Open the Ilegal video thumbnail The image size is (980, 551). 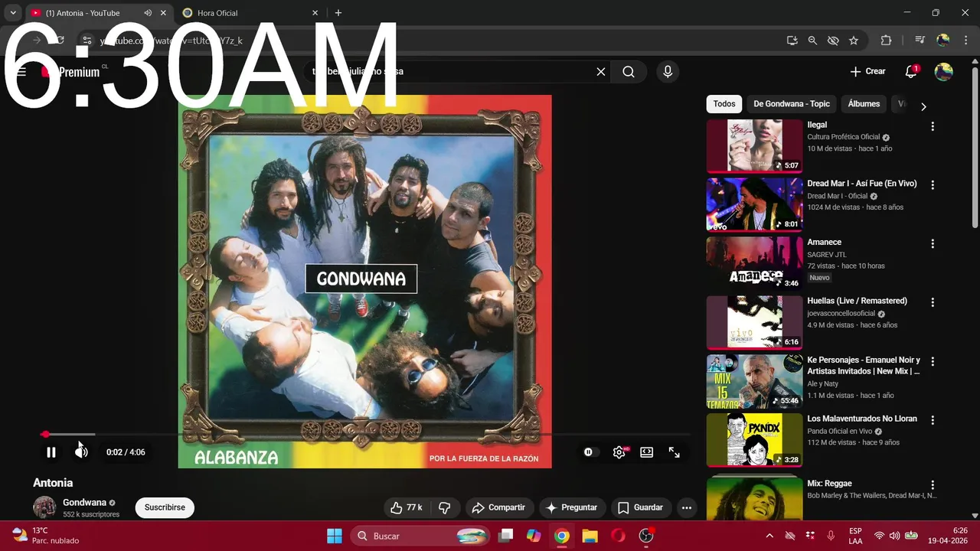tap(754, 145)
